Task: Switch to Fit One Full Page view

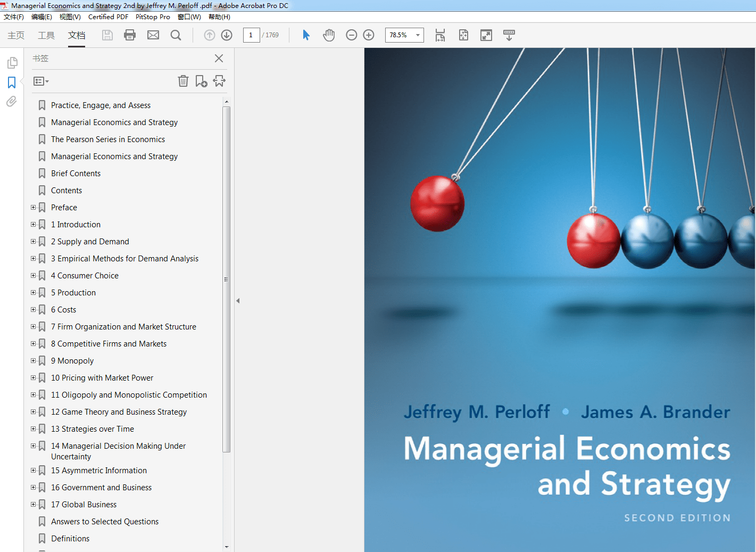Action: (x=463, y=35)
